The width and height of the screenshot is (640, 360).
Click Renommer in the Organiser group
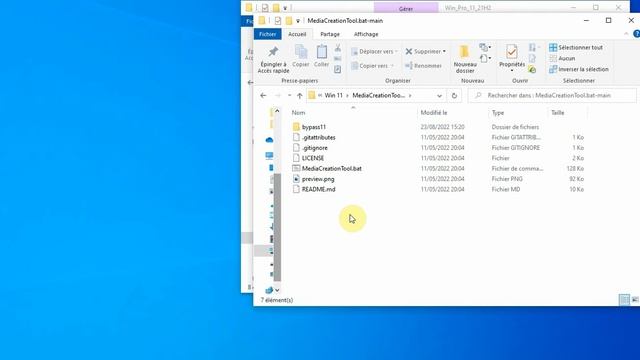point(423,66)
